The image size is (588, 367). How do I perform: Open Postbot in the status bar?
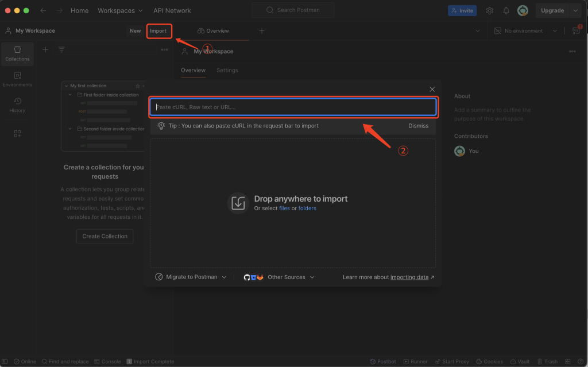(383, 361)
